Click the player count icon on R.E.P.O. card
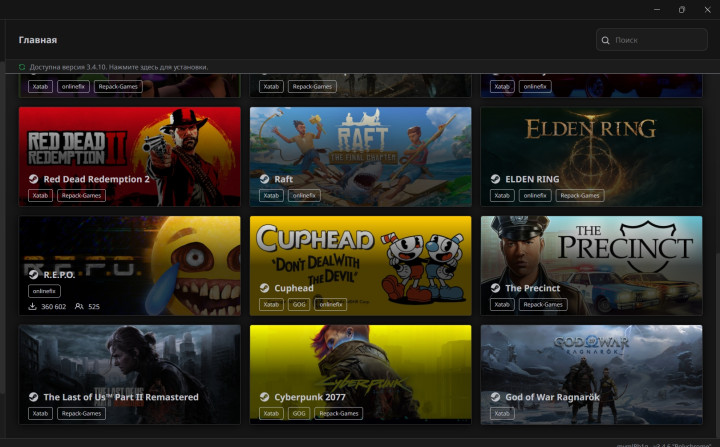 79,307
